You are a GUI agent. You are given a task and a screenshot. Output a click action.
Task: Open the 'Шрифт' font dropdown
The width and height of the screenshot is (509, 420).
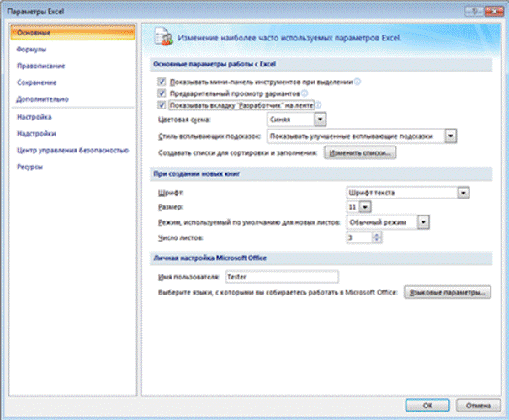(x=464, y=193)
